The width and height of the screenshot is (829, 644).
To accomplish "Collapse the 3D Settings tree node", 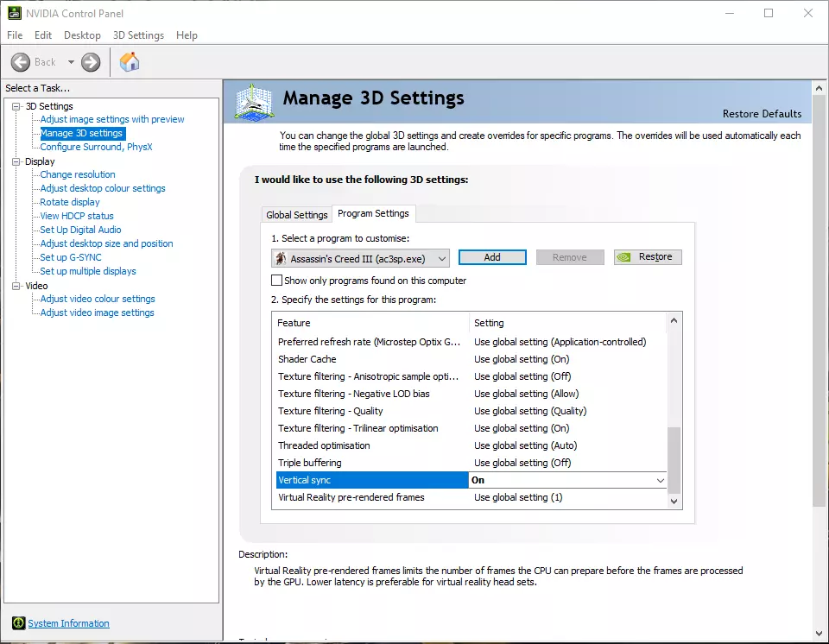I will click(16, 106).
